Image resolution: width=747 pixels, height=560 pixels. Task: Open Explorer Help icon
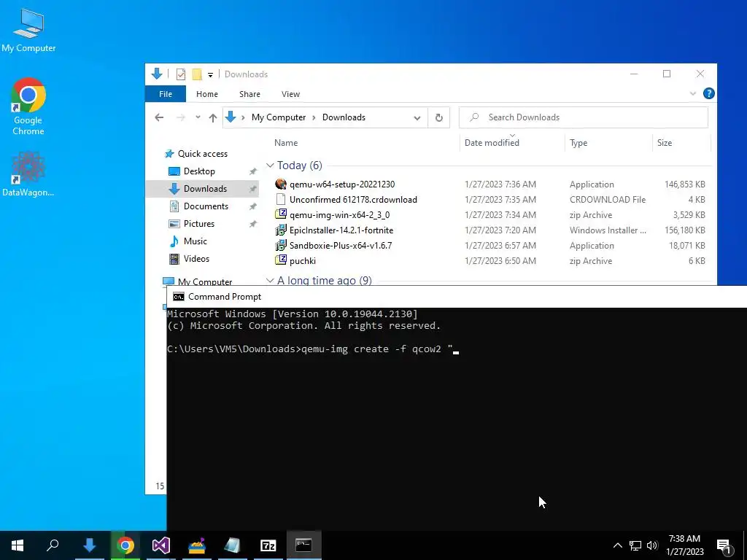709,93
